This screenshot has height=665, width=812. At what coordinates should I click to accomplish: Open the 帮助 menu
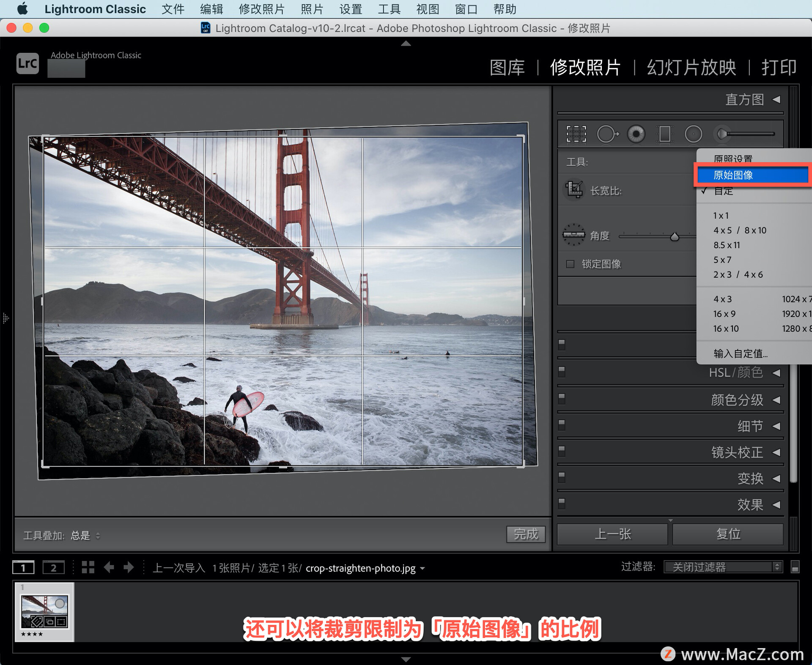505,9
